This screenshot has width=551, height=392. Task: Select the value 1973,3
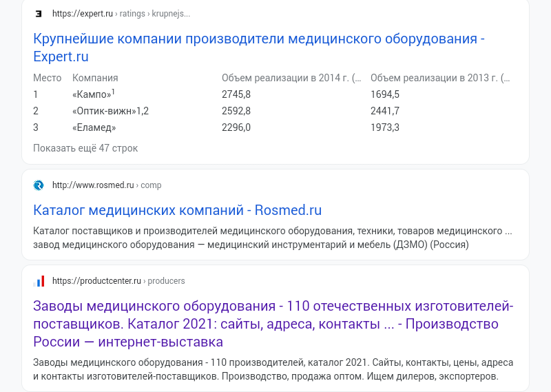coord(385,127)
